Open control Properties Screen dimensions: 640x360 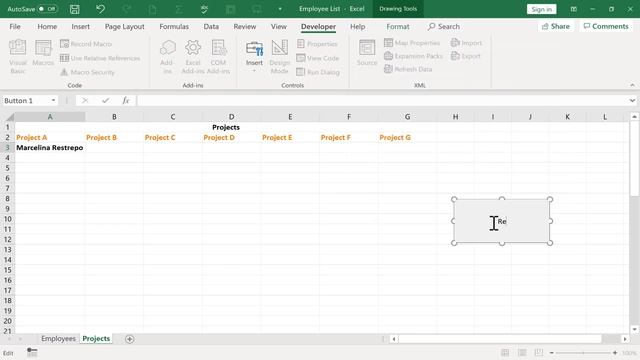pos(318,44)
